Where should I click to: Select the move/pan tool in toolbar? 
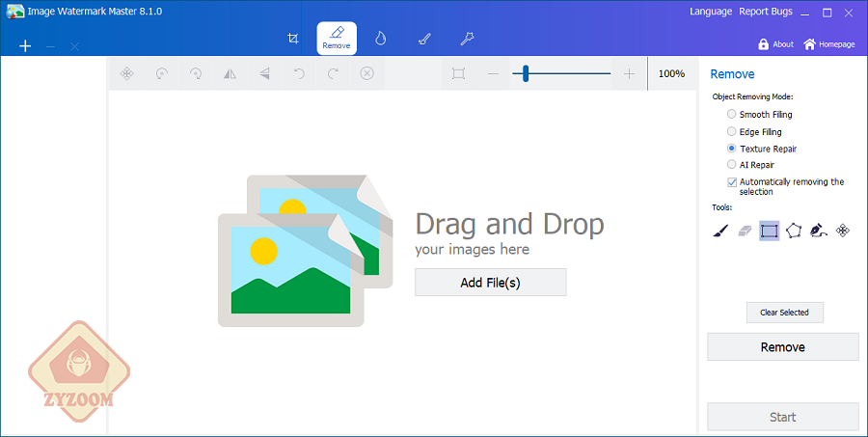point(126,73)
